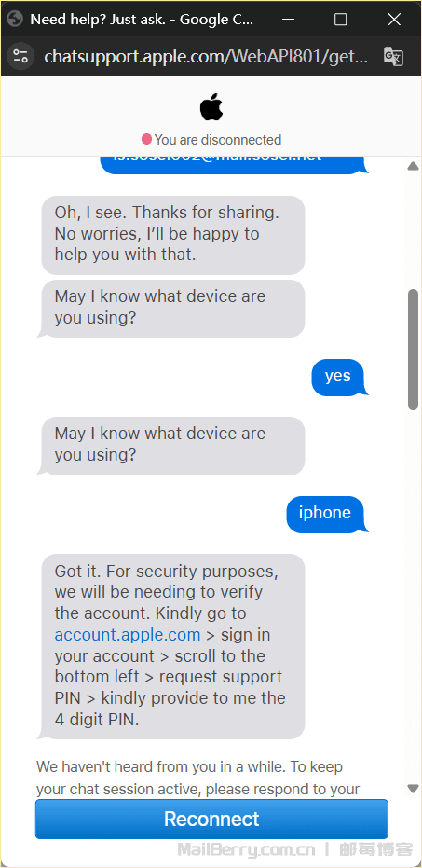Click the chatsupport.apple.com address bar

point(206,57)
